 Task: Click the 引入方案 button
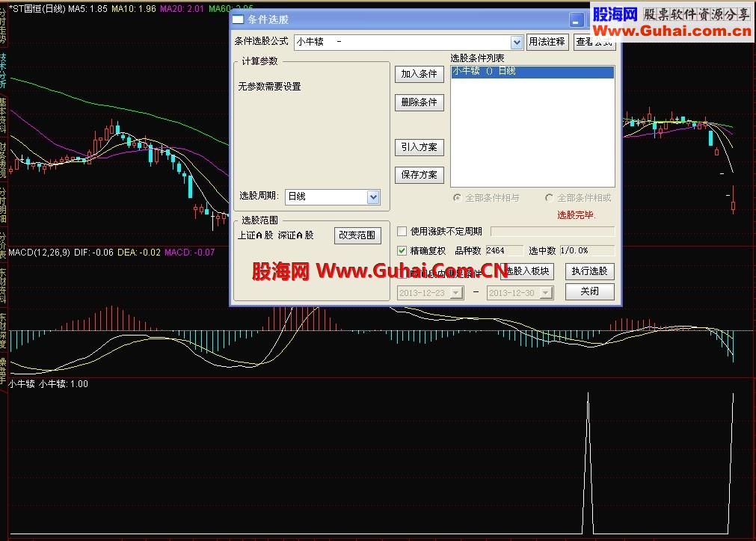coord(419,147)
